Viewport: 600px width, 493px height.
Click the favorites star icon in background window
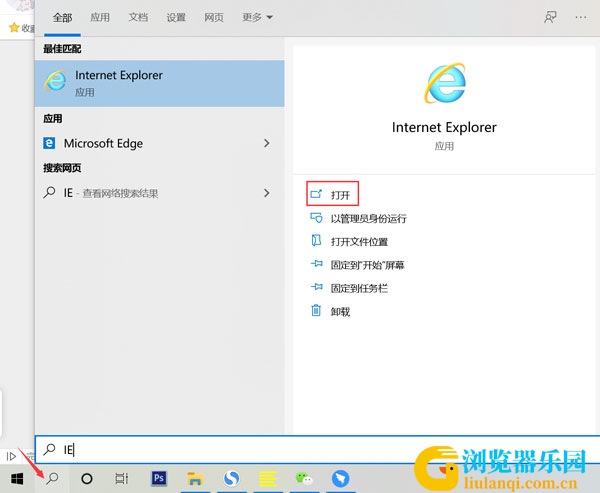pos(14,27)
